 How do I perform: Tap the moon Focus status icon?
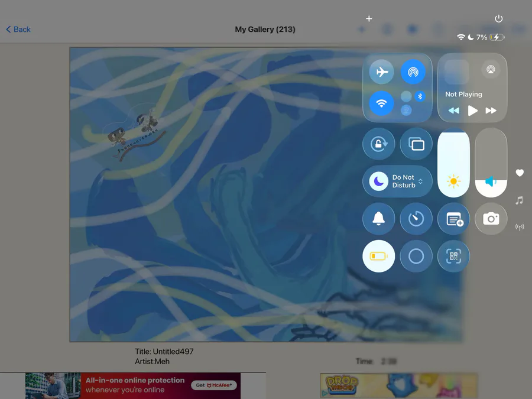(x=471, y=37)
